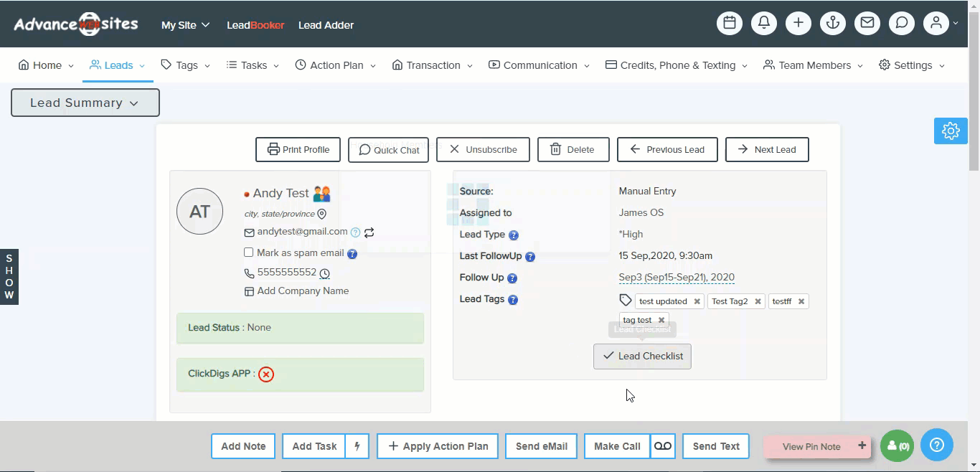Click the Send eMail button
The image size is (980, 472).
pos(542,446)
